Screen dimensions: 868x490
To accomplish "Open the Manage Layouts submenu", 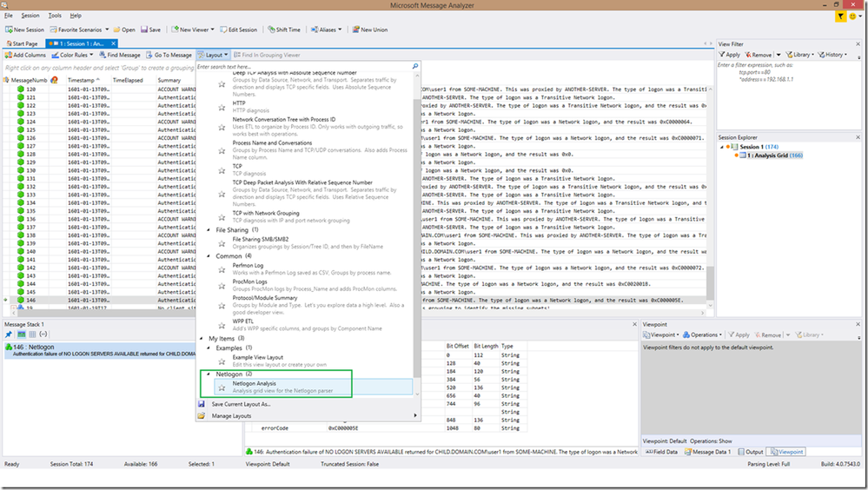I will pyautogui.click(x=308, y=416).
